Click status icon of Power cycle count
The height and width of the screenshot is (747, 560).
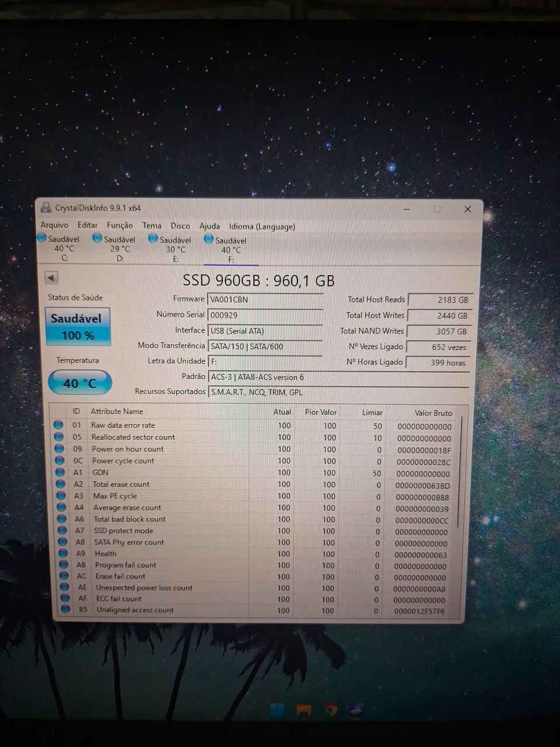point(60,460)
